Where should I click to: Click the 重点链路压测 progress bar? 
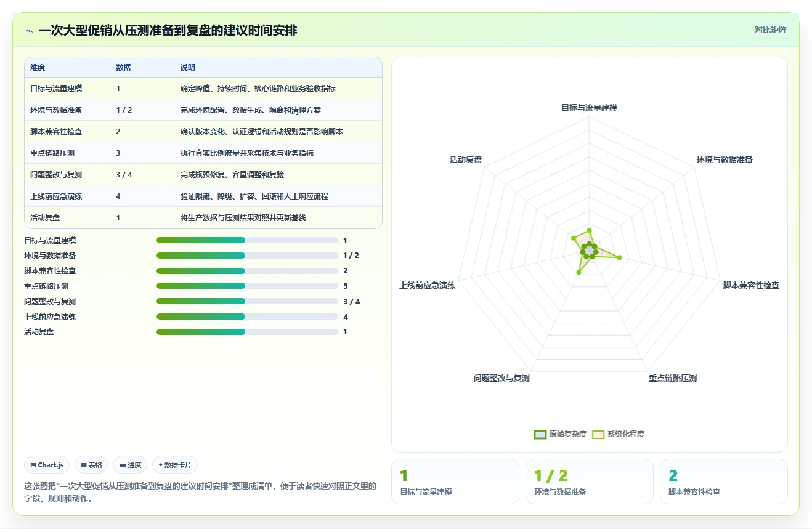[x=247, y=286]
